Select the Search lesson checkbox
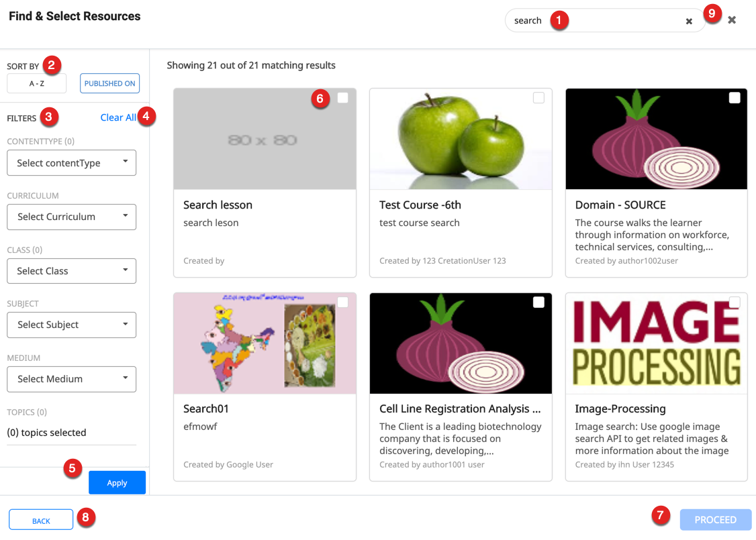Viewport: 756px width, 540px height. click(x=342, y=98)
